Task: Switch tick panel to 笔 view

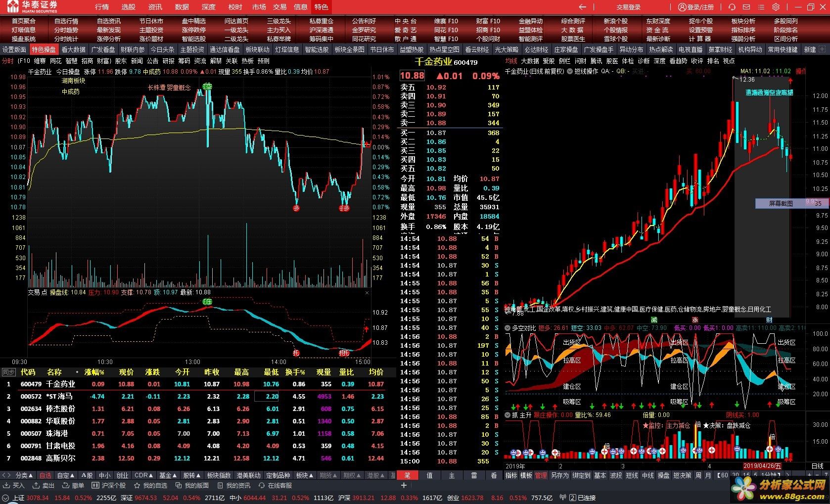Action: click(408, 475)
